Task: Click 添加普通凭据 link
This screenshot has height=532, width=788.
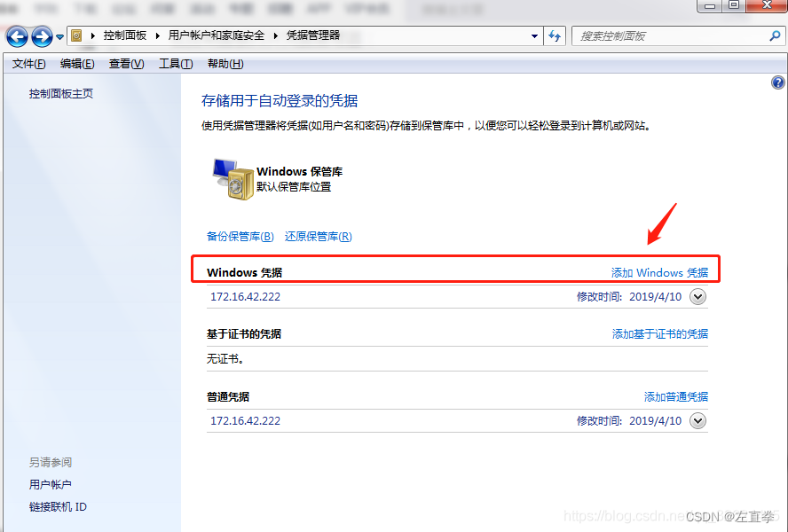Action: pyautogui.click(x=676, y=397)
